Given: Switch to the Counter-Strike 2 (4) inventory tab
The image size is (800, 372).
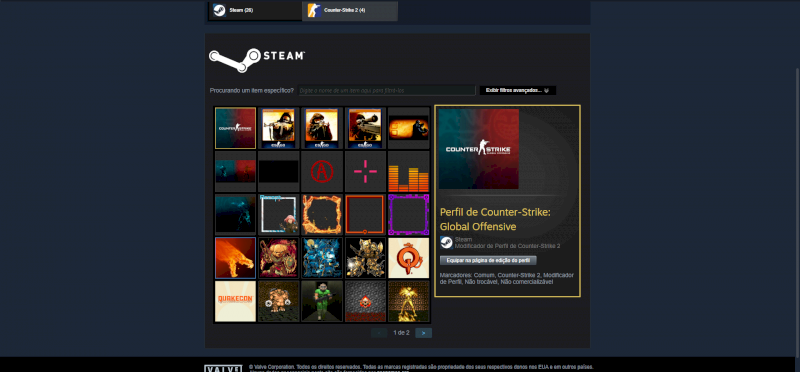Looking at the screenshot, I should point(349,10).
